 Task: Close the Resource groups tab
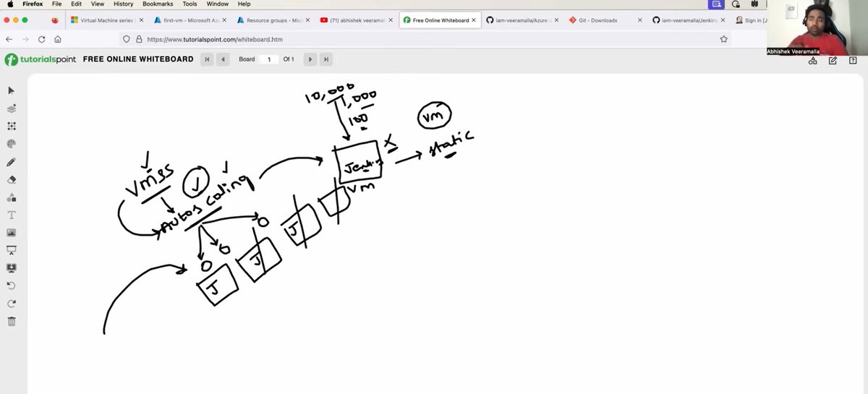coord(307,20)
